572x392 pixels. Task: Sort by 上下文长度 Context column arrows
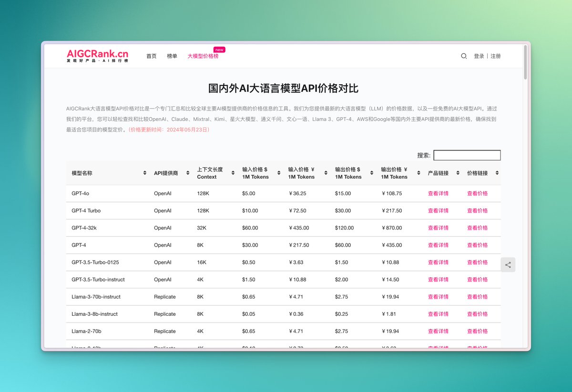(x=233, y=173)
